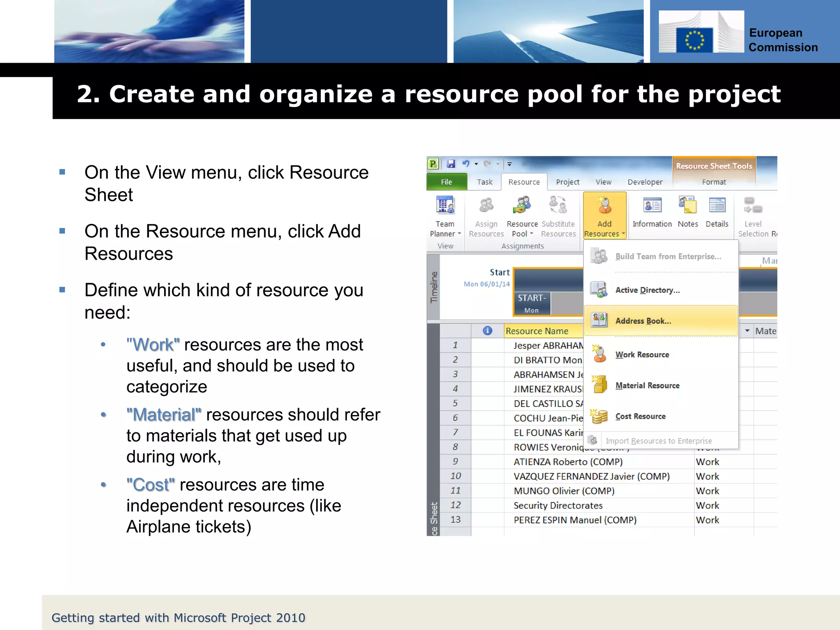Click the Level Selection icon

pyautogui.click(x=753, y=205)
